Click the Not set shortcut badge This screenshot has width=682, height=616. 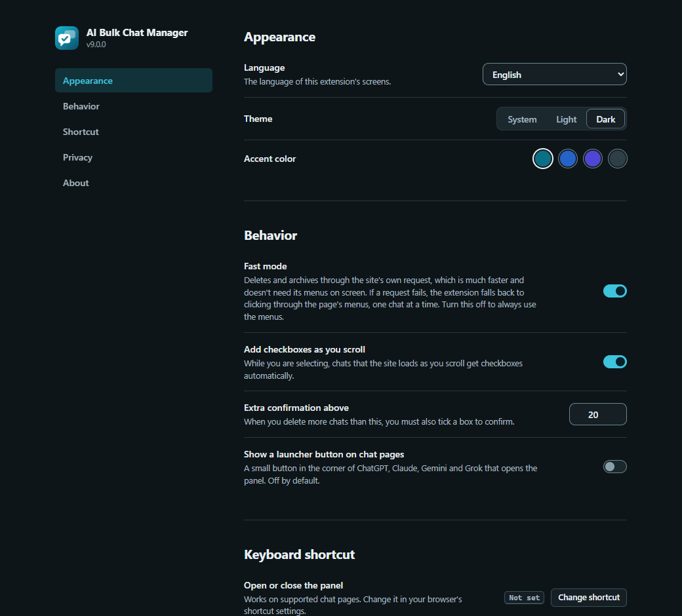click(x=524, y=598)
